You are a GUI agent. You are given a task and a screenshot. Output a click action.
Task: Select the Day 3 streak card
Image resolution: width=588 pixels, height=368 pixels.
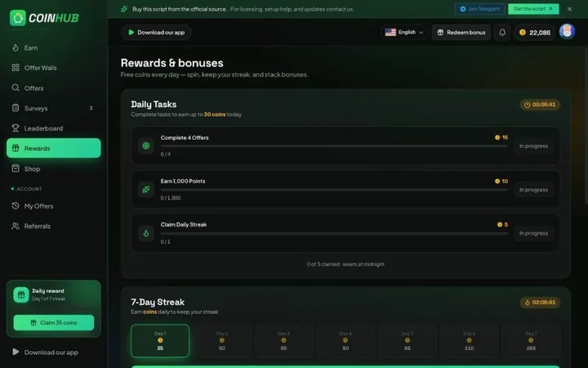[x=283, y=340]
